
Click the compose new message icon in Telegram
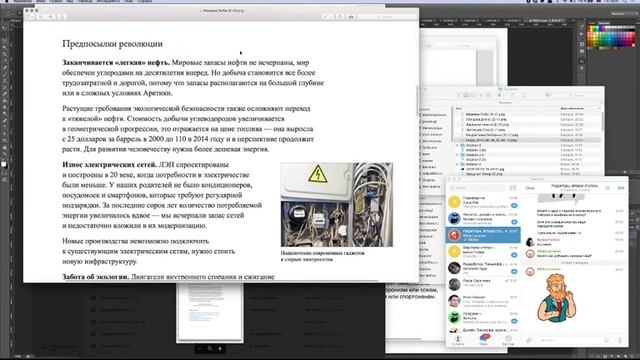[513, 188]
